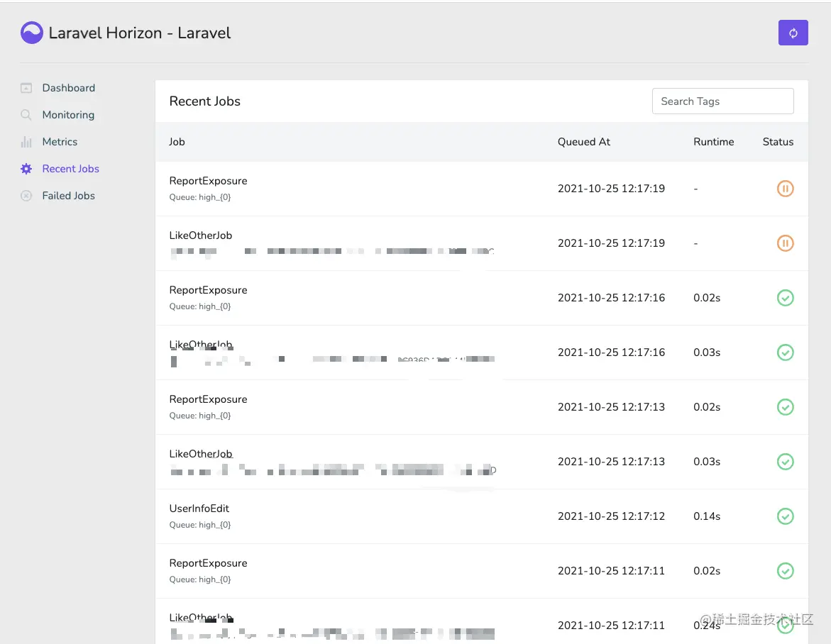Click completed checkmark for 12:17:16 ReportExposure
This screenshot has height=644, width=831.
coord(785,298)
